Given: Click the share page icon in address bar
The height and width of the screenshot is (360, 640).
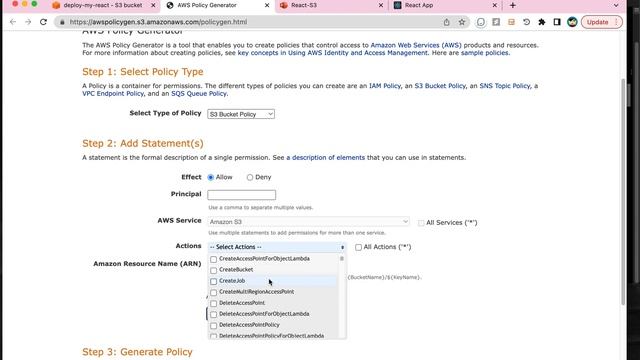Looking at the screenshot, I should click(x=447, y=22).
